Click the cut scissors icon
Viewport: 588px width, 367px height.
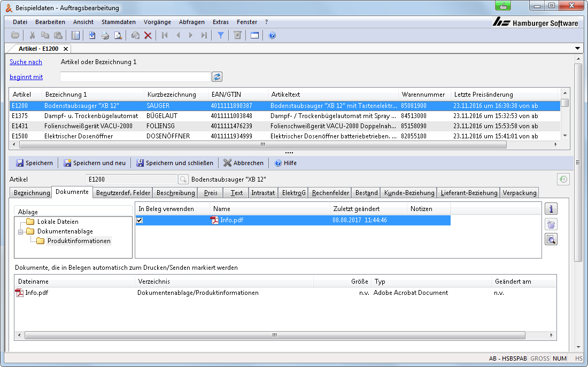click(x=32, y=36)
